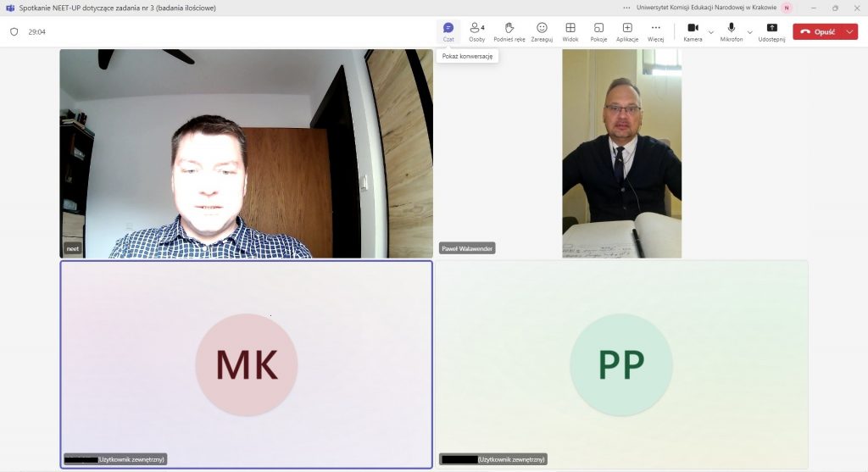
Task: Change layout using Widok
Action: pos(570,31)
